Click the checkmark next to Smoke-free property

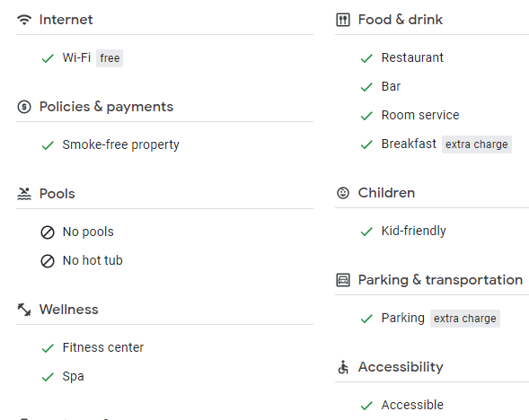48,145
